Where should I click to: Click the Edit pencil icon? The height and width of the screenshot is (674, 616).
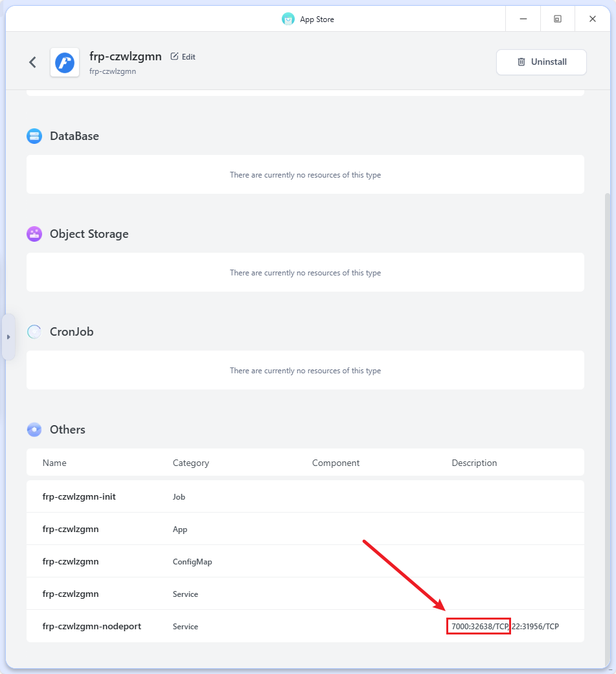(x=174, y=57)
